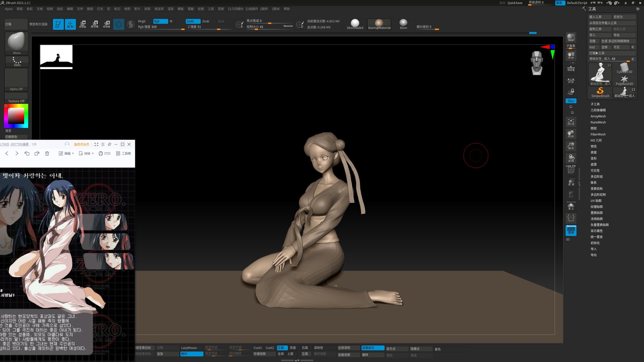The height and width of the screenshot is (362, 644).
Task: Open the Z插件 plugin menu
Action: 264,9
